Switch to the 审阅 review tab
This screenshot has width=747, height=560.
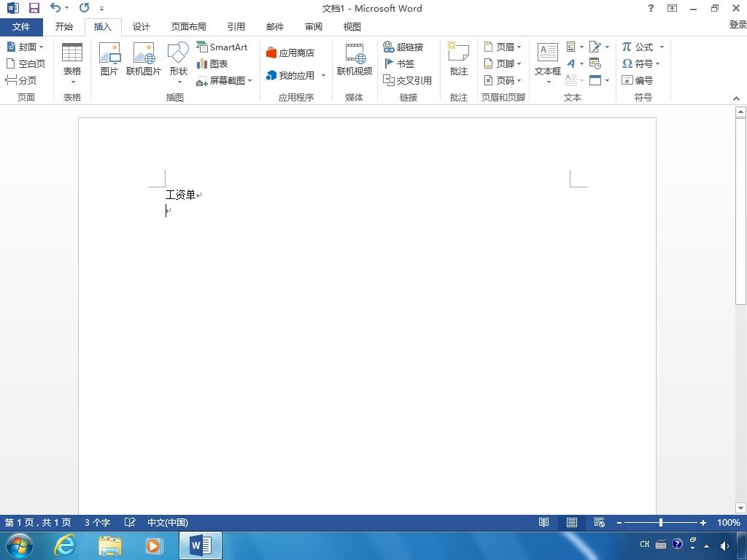pos(314,27)
